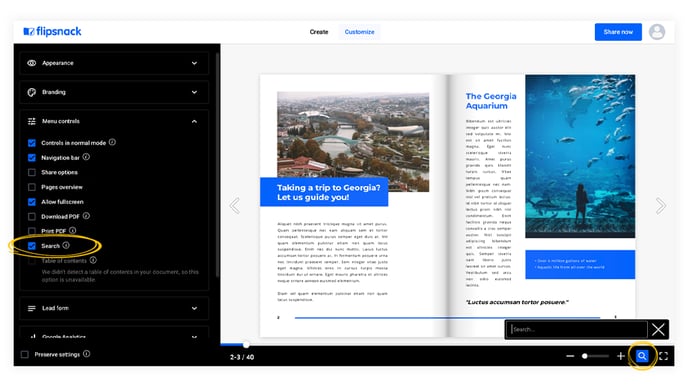Show info icon next to Download PDF
688x387 pixels.
(x=86, y=216)
